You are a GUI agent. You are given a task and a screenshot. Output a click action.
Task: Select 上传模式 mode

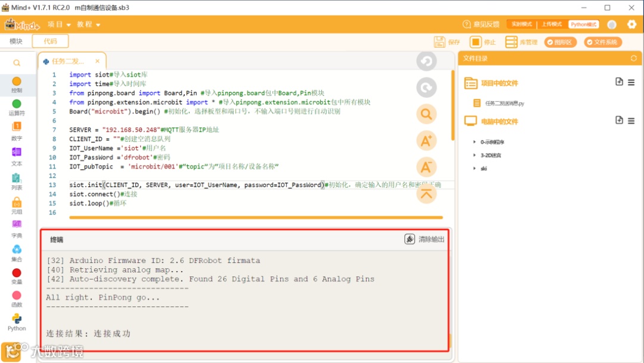(x=552, y=24)
